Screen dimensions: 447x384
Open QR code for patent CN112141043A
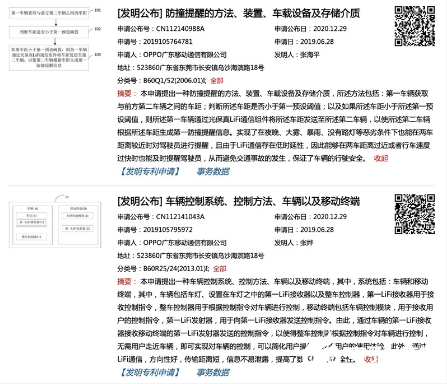[x=415, y=214]
